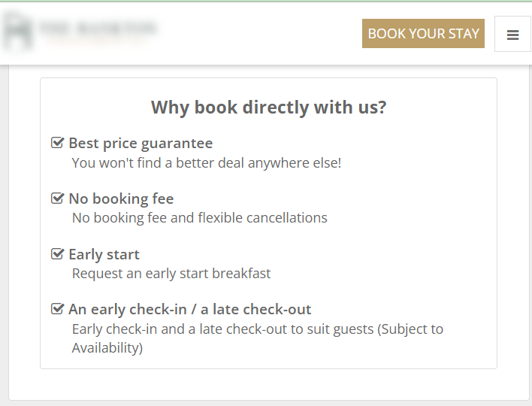Click the 'You won't find a better deal' text
Image resolution: width=532 pixels, height=406 pixels.
click(207, 162)
